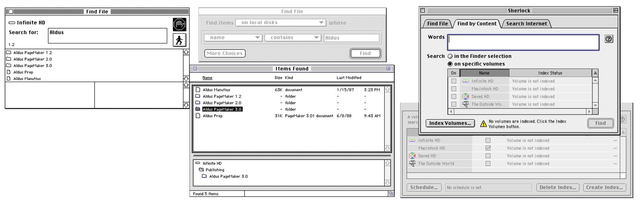Click into the Words text field
This screenshot has height=209, width=644.
tap(524, 43)
